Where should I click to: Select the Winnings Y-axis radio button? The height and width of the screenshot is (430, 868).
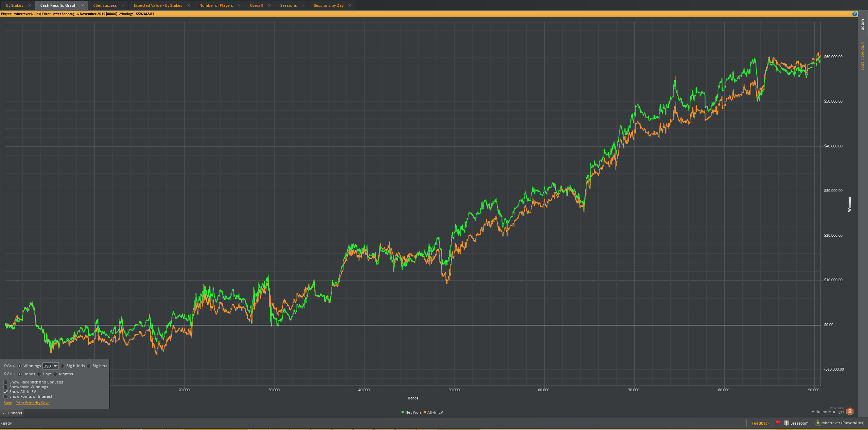(20, 366)
